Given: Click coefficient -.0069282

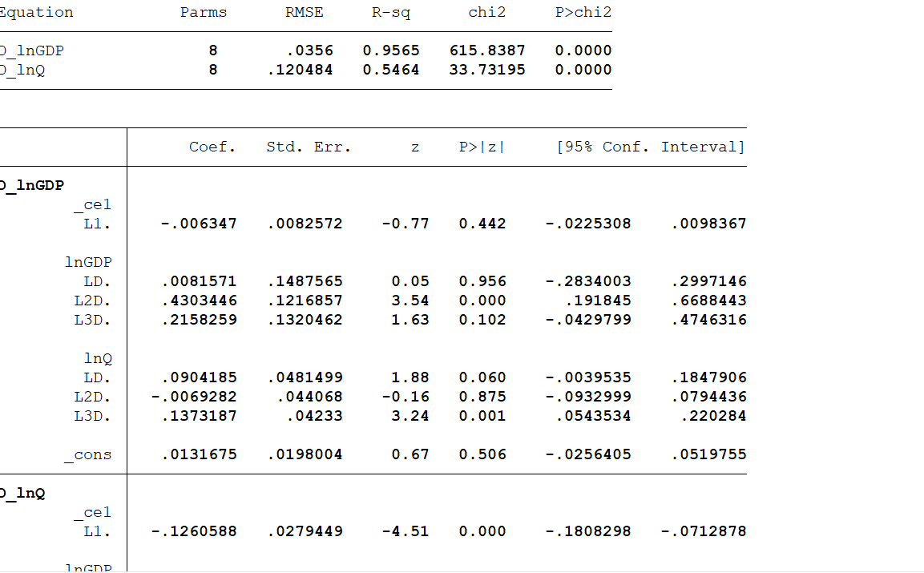Looking at the screenshot, I should (x=194, y=397).
